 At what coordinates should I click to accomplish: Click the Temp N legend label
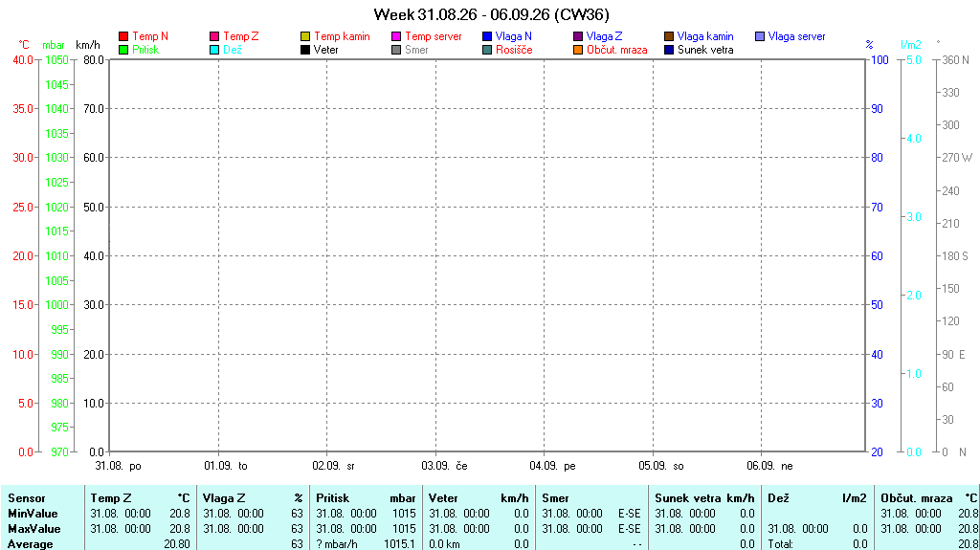tap(150, 36)
